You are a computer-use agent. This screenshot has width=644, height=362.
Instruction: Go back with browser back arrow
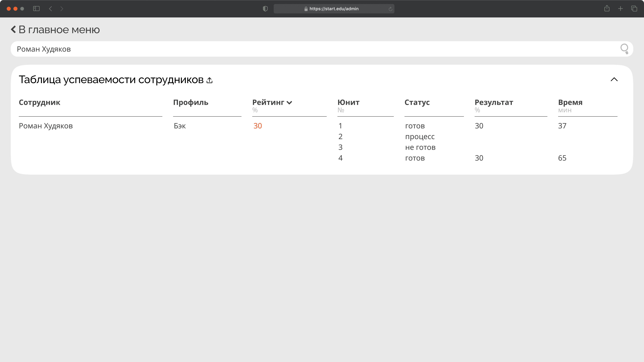click(x=50, y=9)
